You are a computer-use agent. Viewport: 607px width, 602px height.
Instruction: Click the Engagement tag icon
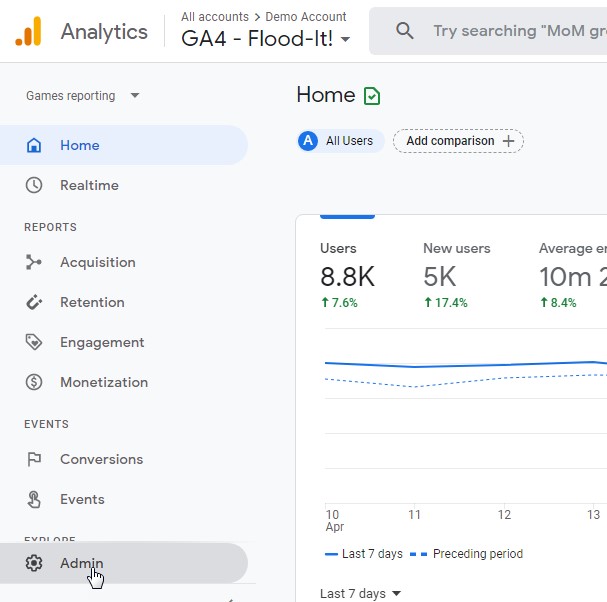point(34,342)
